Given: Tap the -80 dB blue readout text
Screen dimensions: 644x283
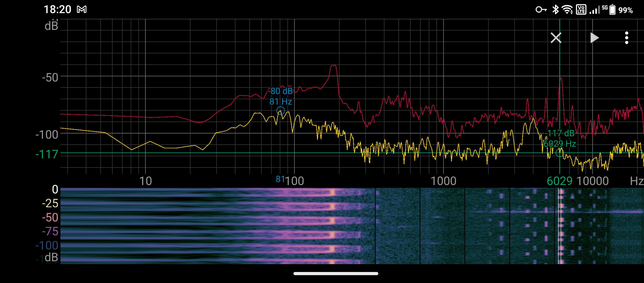Looking at the screenshot, I should pos(280,91).
